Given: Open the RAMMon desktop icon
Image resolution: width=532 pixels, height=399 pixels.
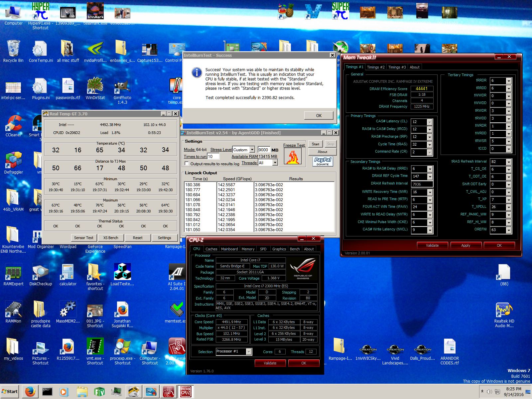Looking at the screenshot, I should tap(13, 312).
